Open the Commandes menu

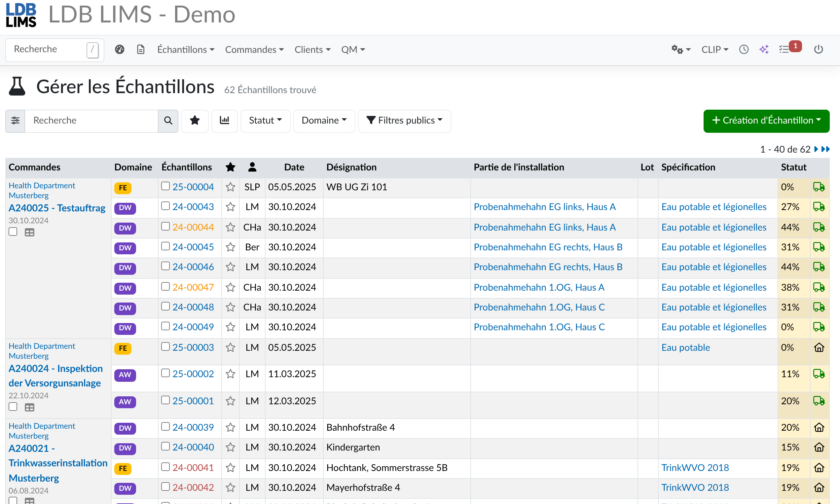pos(254,50)
